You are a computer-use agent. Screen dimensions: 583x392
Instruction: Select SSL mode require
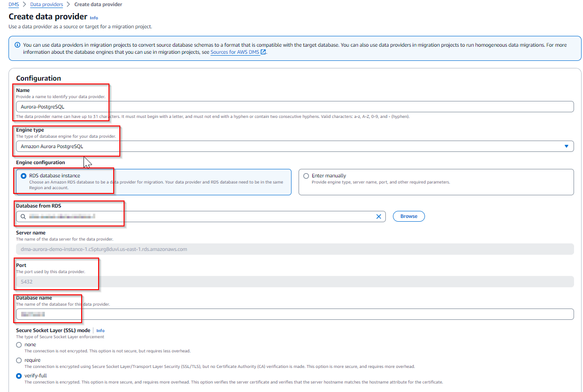(x=19, y=360)
